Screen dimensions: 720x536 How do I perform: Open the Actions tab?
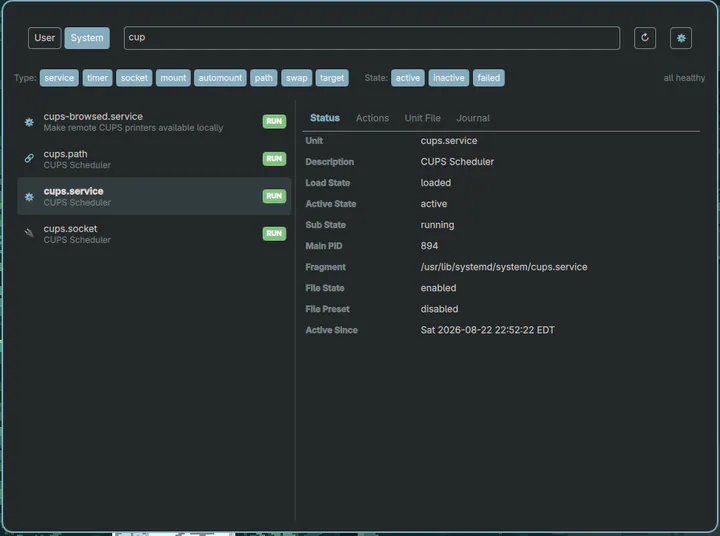coord(372,118)
